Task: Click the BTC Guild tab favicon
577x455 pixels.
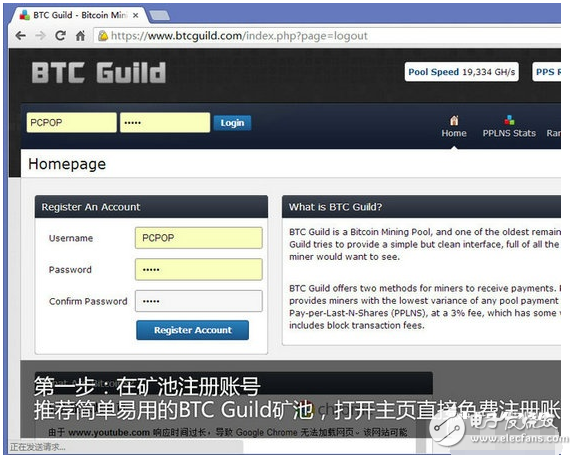Action: 25,15
